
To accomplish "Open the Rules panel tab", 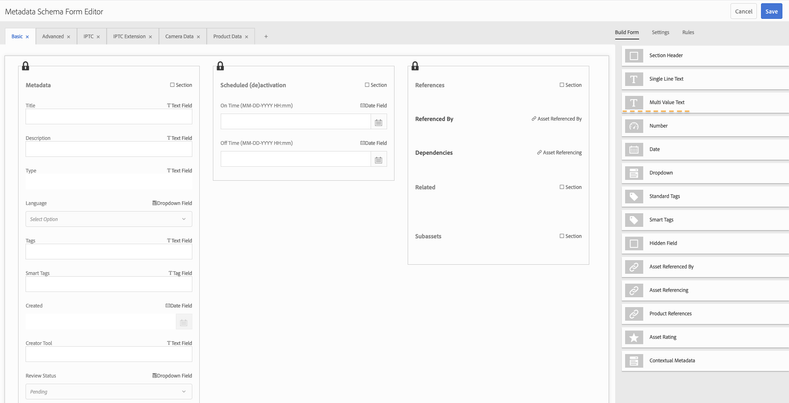I will coord(688,32).
